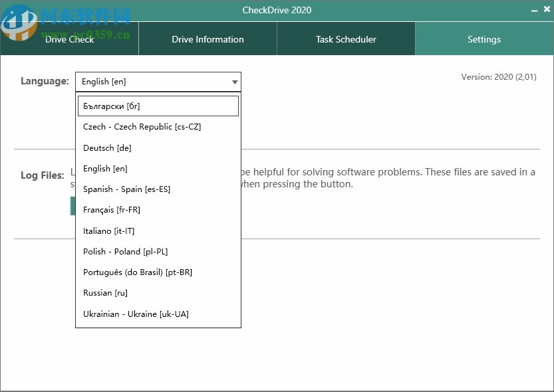Select Български as the language
The image size is (554, 392).
tap(158, 106)
